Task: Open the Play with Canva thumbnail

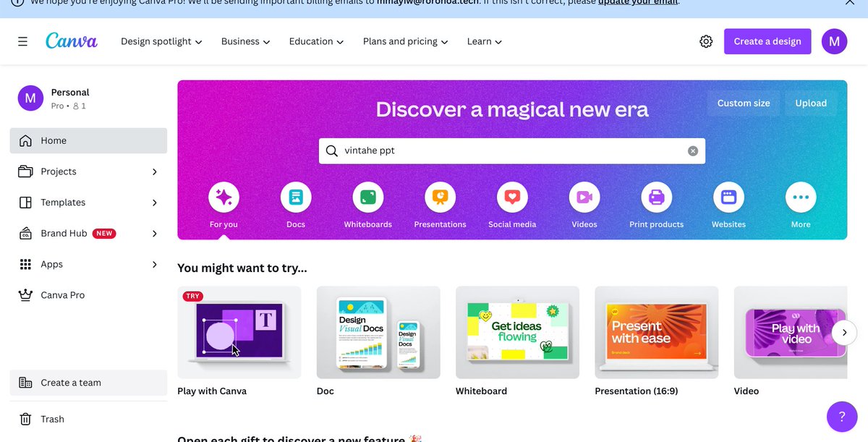Action: pyautogui.click(x=239, y=333)
